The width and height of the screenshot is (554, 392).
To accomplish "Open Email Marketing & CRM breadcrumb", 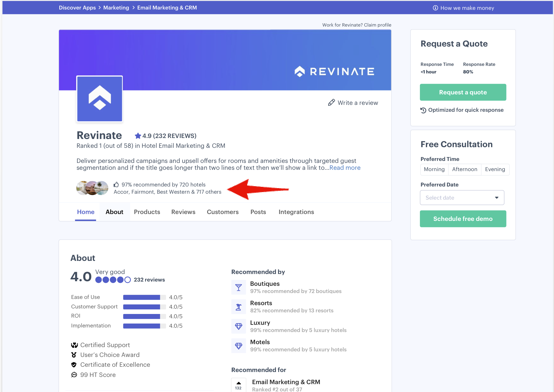I will (x=167, y=8).
